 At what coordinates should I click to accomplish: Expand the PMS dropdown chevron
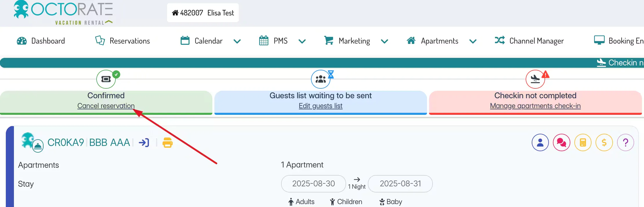[x=302, y=41]
